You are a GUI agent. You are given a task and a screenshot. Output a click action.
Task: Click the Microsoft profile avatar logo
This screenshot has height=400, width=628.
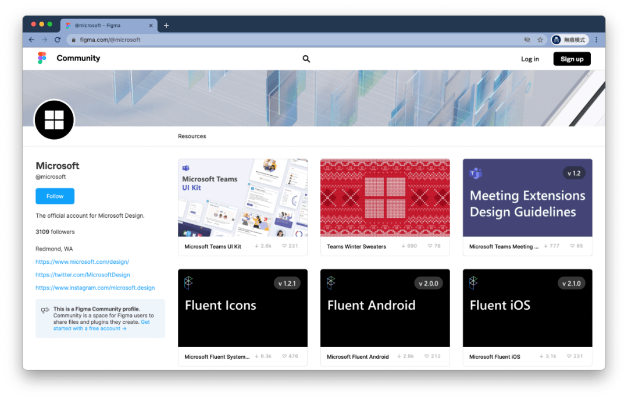54,122
